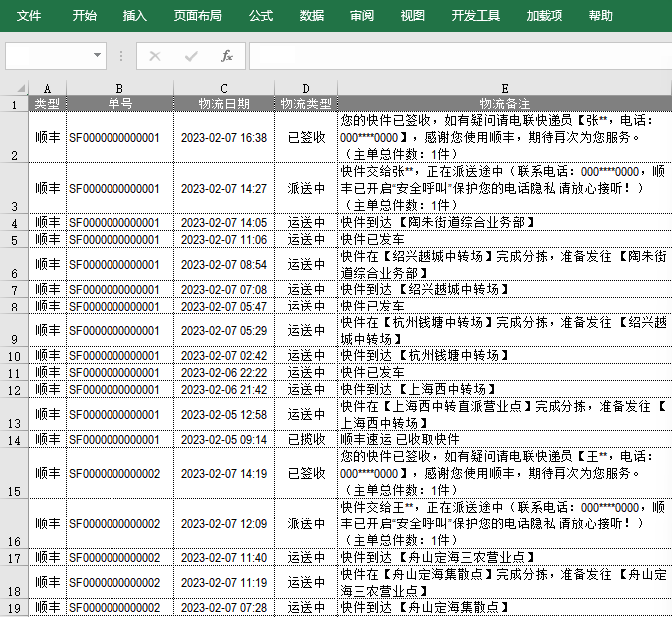Go to the 数据 ribbon tab
This screenshot has height=622, width=672.
[312, 16]
